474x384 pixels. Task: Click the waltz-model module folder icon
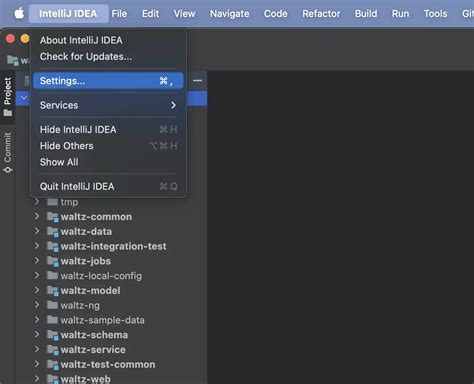[x=53, y=291]
